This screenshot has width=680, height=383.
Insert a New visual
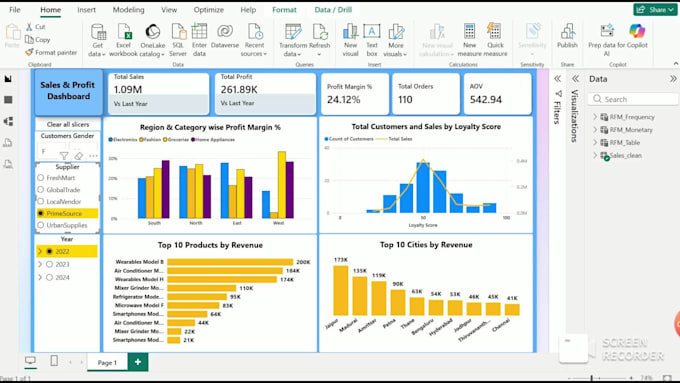click(x=350, y=39)
